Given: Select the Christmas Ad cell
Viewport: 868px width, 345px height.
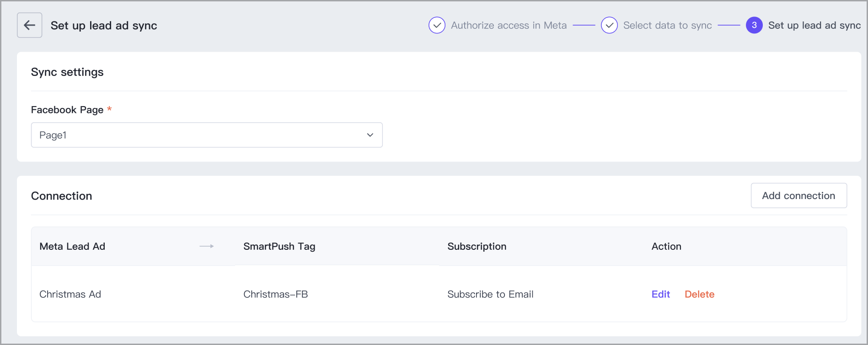Looking at the screenshot, I should (70, 294).
